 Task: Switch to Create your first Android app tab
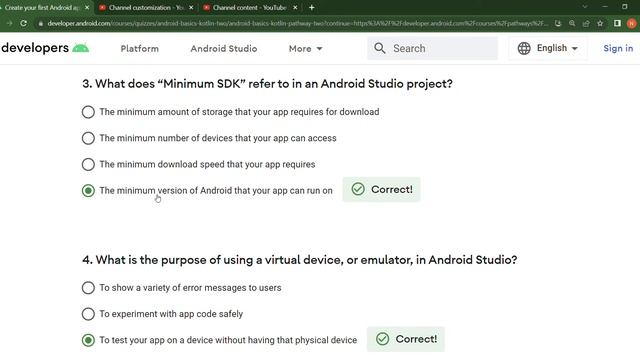click(41, 7)
